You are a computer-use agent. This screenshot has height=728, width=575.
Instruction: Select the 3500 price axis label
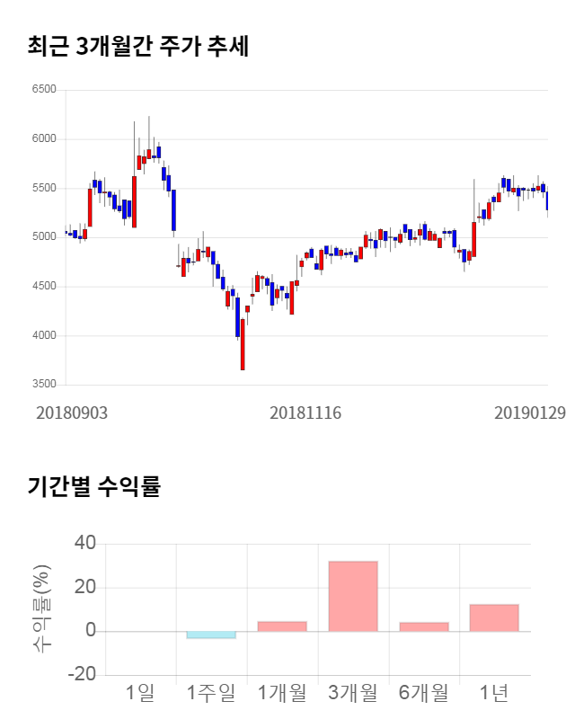[x=43, y=385]
